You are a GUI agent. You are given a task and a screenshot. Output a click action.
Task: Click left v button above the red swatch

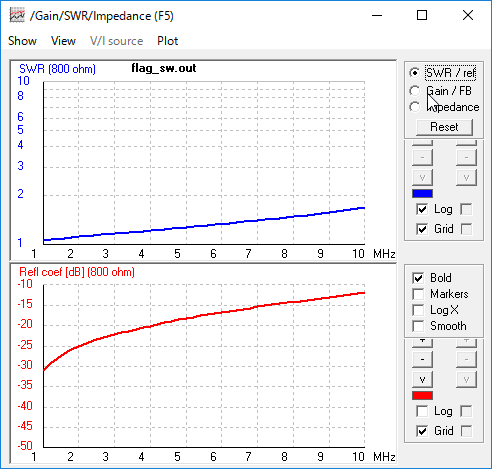point(422,379)
